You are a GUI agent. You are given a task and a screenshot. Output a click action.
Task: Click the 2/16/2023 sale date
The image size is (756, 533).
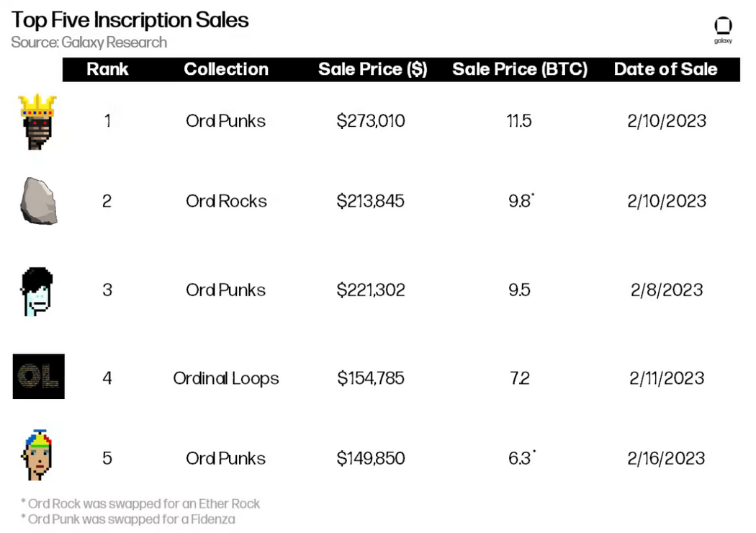(x=666, y=458)
